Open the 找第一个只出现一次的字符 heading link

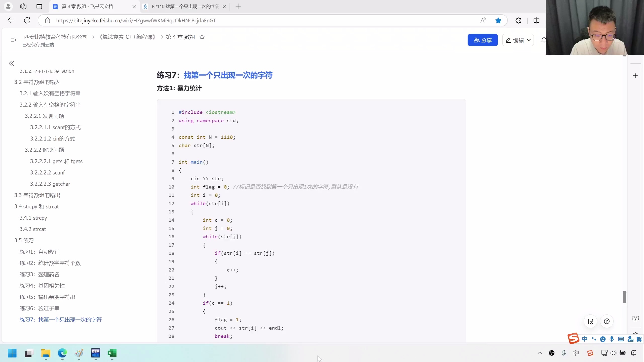point(228,75)
